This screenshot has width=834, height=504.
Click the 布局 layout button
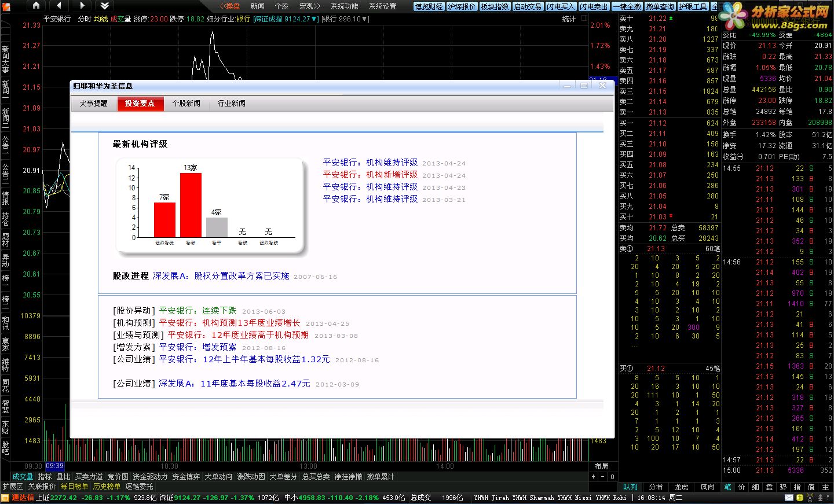coord(601,466)
